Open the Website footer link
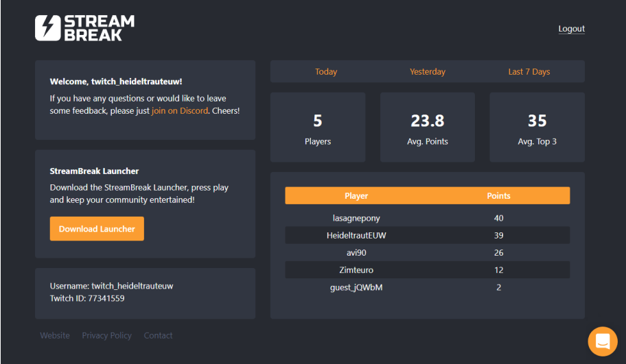 click(x=55, y=336)
